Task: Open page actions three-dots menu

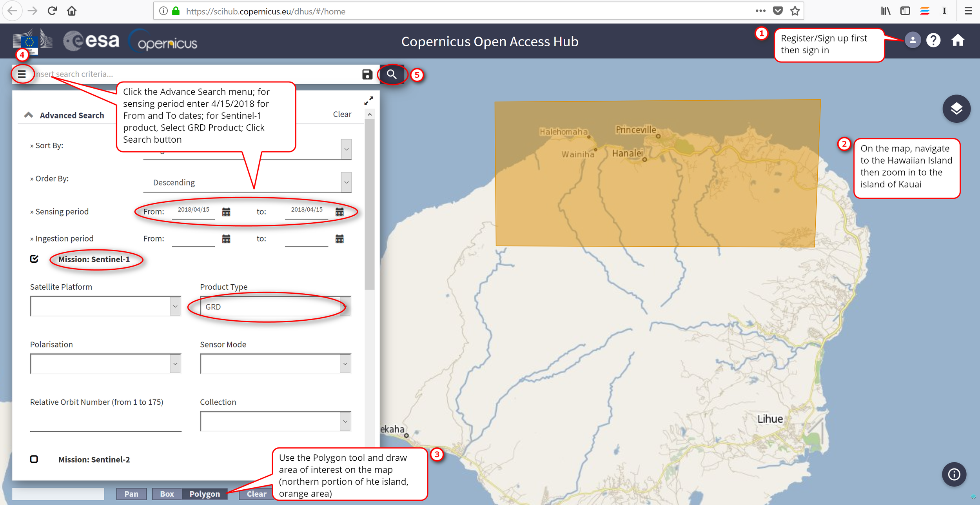Action: tap(760, 11)
